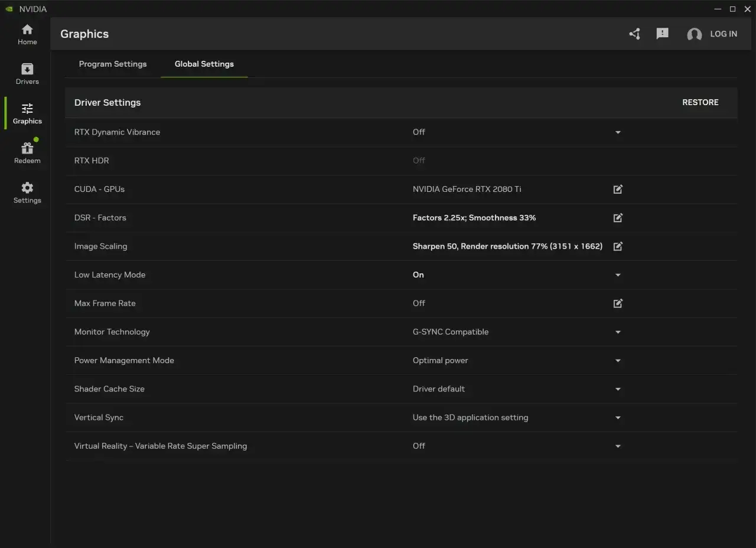Click the Graphics page title
Image resolution: width=756 pixels, height=548 pixels.
[84, 34]
